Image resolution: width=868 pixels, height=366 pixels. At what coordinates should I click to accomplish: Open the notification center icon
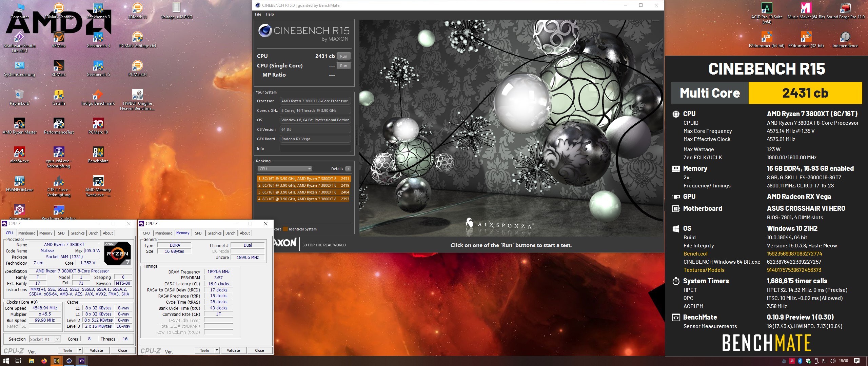coord(857,361)
